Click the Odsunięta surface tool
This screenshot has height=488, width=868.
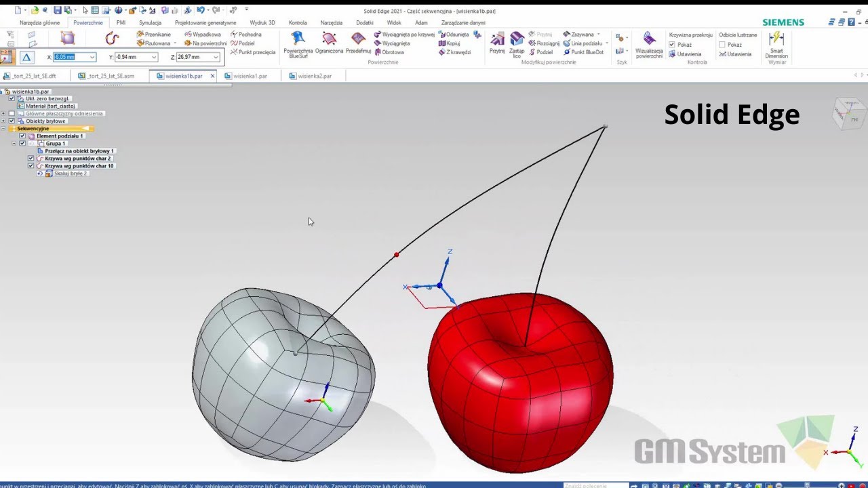coord(453,34)
